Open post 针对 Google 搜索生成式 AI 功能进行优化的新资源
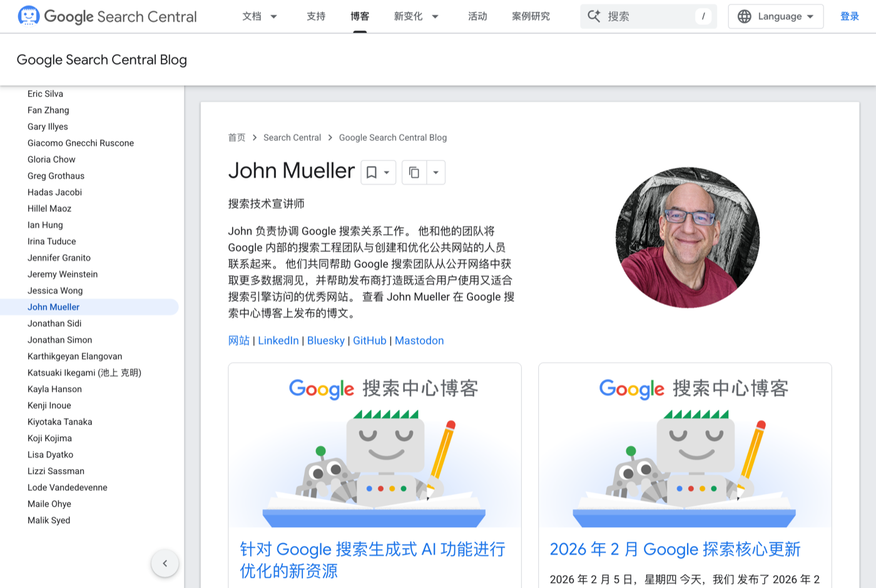Viewport: 876px width, 588px height. (373, 560)
